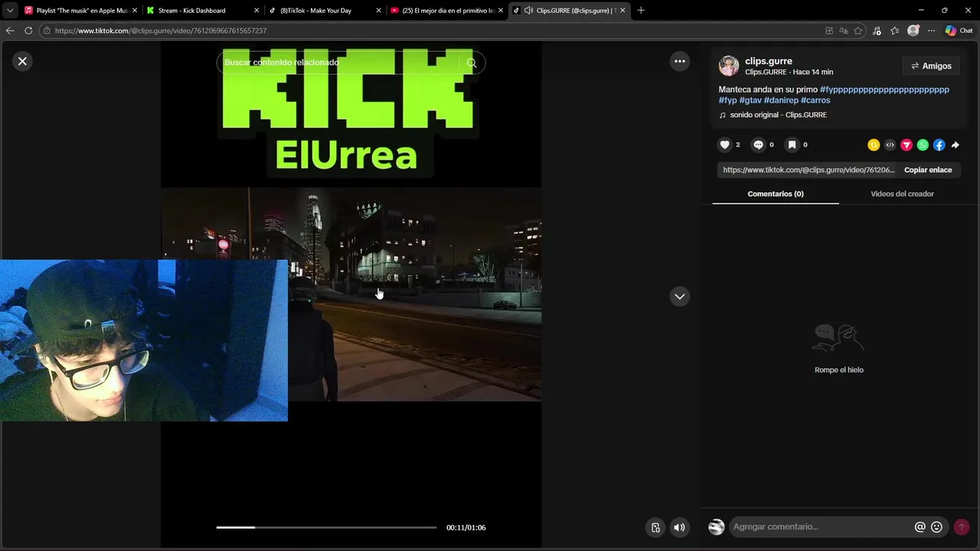This screenshot has height=551, width=980.
Task: Mute the video with speaker icon
Action: (679, 527)
